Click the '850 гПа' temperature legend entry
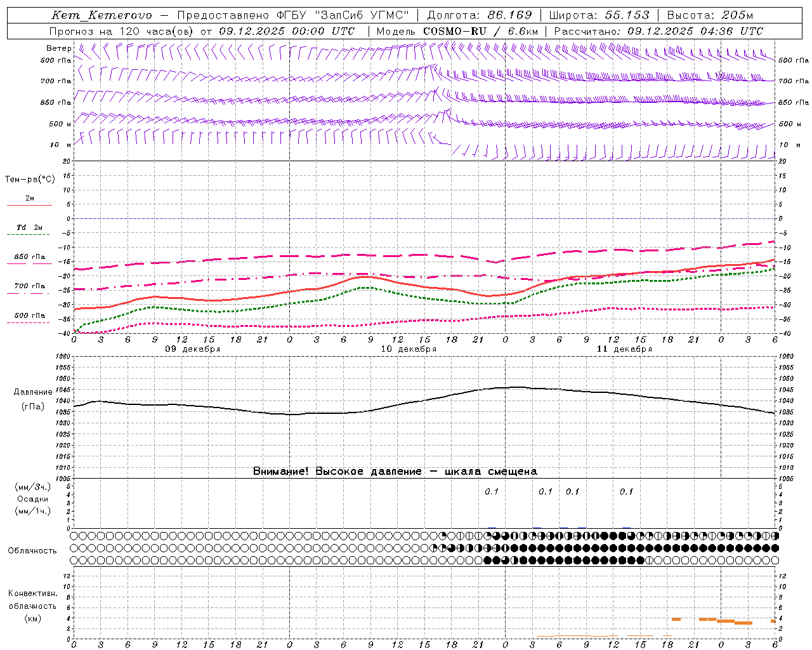Image resolution: width=812 pixels, height=650 pixels. (x=29, y=257)
